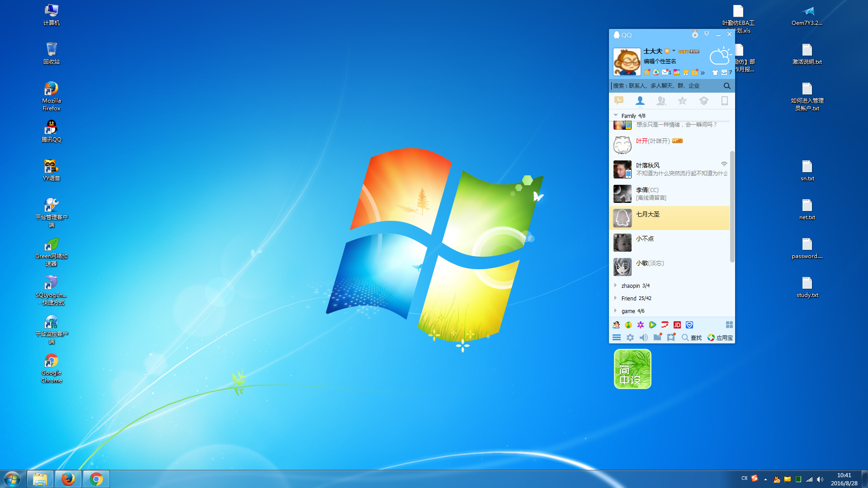Select contact 叶开(叶咩开) in QQ list
The height and width of the screenshot is (488, 868).
click(669, 145)
